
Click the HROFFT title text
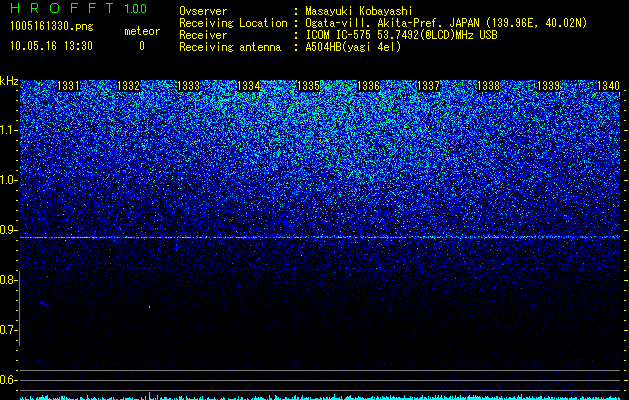tap(63, 8)
